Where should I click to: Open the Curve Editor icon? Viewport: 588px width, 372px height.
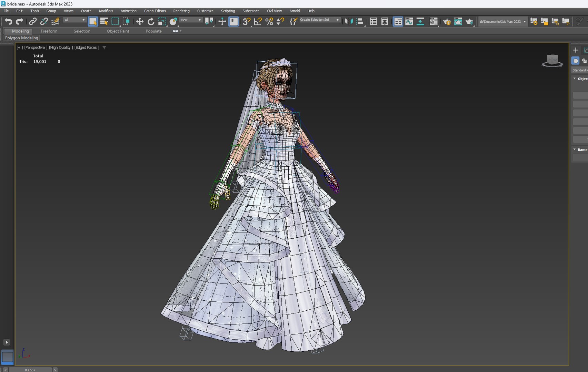tap(409, 22)
